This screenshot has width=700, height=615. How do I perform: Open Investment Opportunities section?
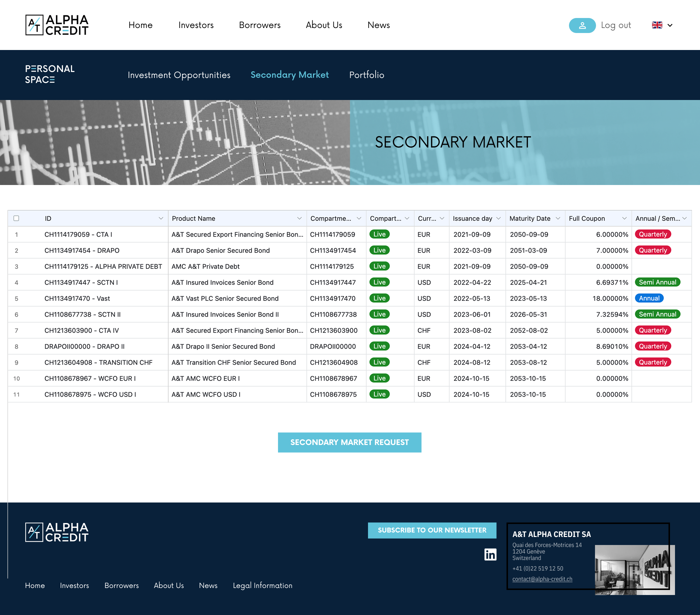[x=179, y=75]
